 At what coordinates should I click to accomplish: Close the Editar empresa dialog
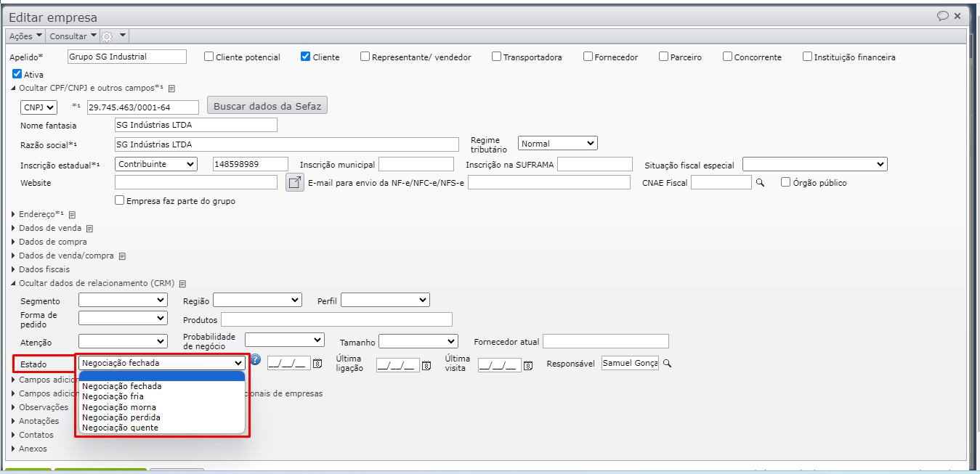(957, 15)
